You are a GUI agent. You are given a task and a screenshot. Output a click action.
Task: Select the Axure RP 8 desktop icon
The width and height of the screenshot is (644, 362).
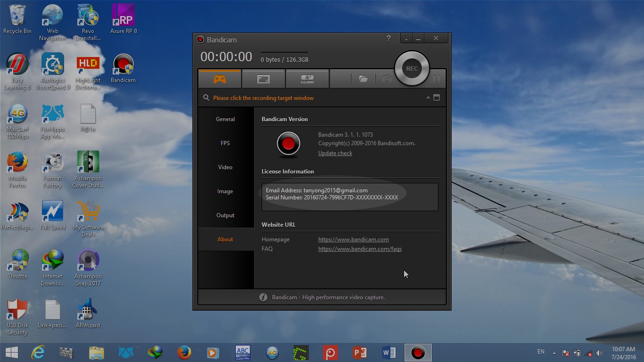click(124, 19)
